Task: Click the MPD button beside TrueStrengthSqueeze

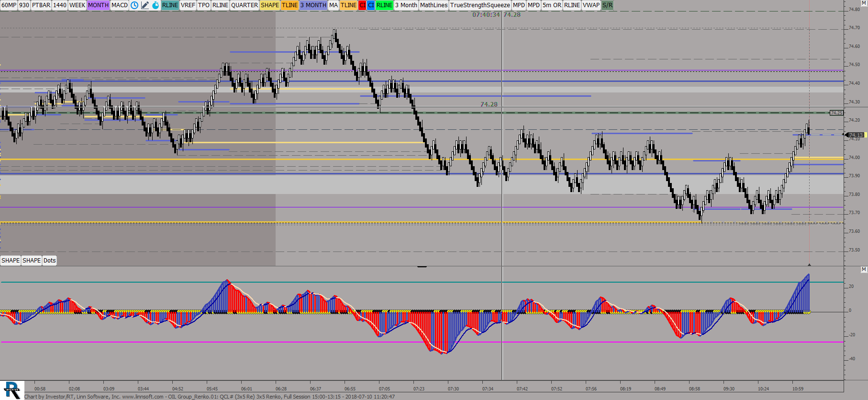Action: point(519,5)
